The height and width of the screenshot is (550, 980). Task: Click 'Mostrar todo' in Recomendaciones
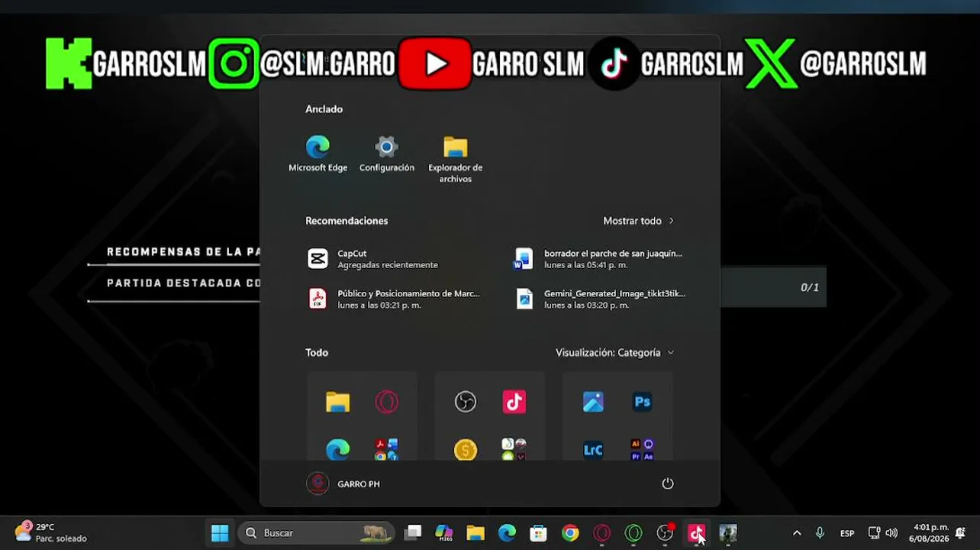pos(638,221)
